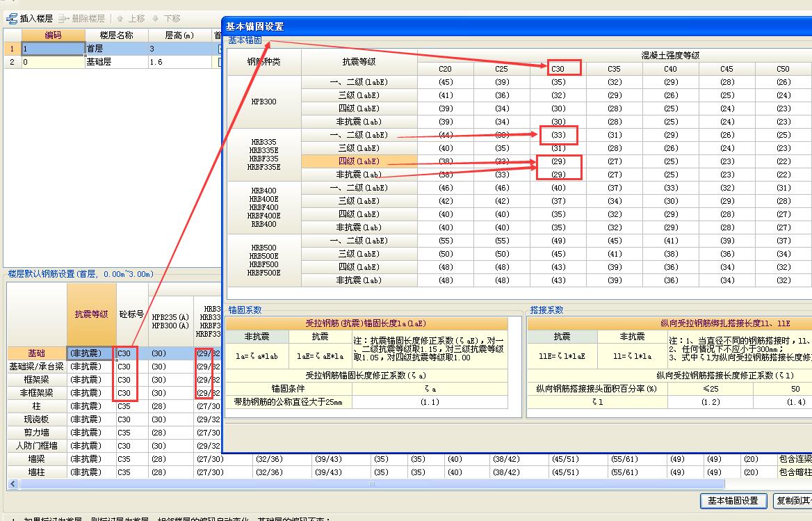812x521 pixels.
Task: Select the 墙梁 row label
Action: coord(36,459)
